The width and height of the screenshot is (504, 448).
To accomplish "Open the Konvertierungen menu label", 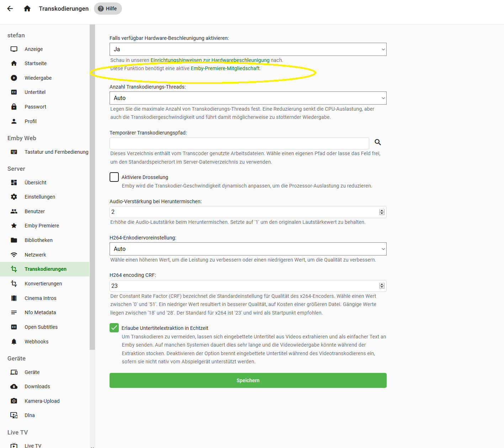I will [43, 284].
